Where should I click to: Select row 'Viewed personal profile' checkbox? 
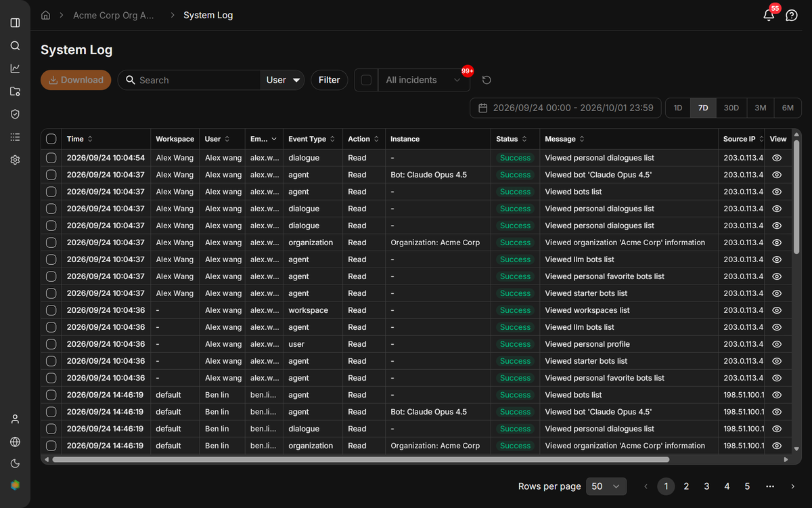[x=51, y=344]
